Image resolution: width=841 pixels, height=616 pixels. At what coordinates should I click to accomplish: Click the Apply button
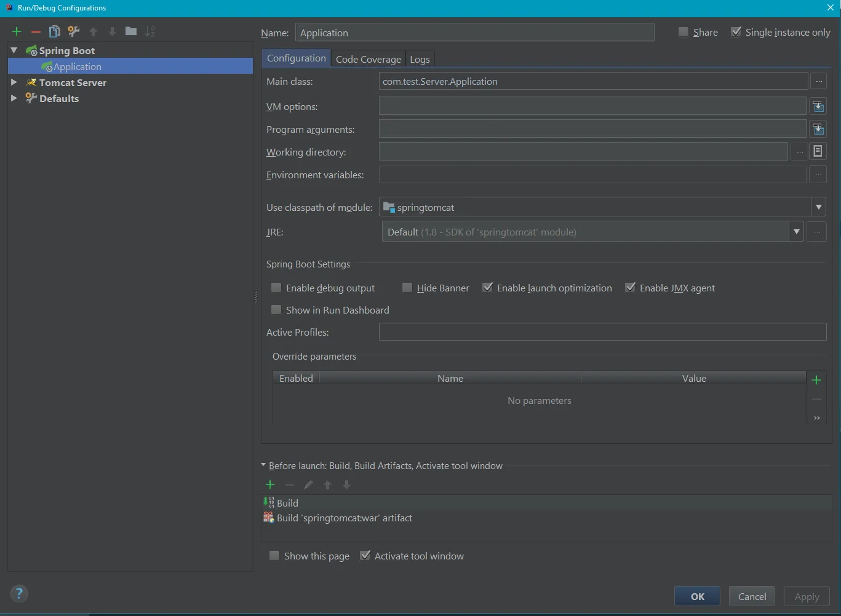click(x=807, y=596)
